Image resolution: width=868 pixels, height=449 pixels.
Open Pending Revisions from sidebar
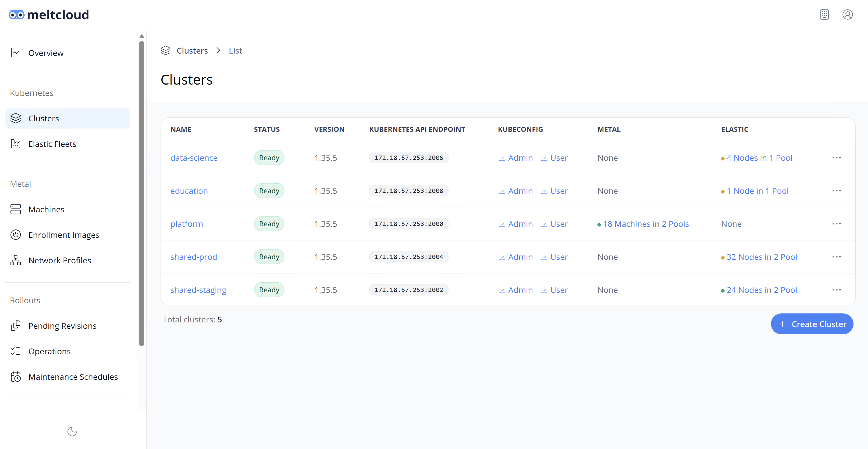tap(68, 326)
